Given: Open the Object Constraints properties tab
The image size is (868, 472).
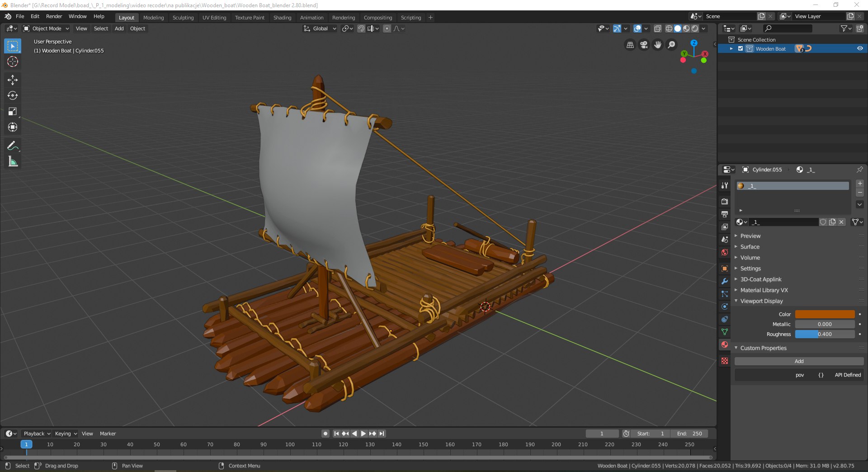Looking at the screenshot, I should click(x=725, y=319).
